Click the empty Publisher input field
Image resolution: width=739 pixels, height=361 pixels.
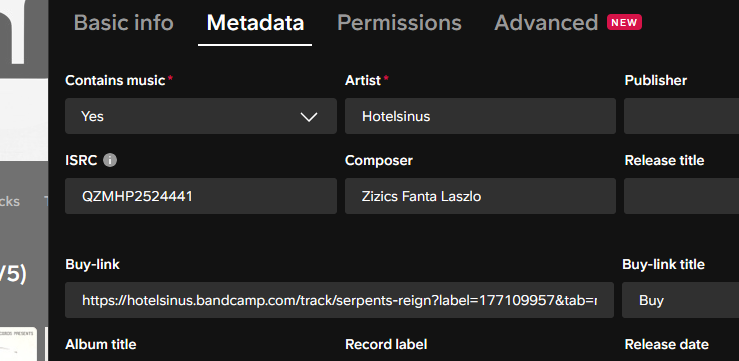682,116
